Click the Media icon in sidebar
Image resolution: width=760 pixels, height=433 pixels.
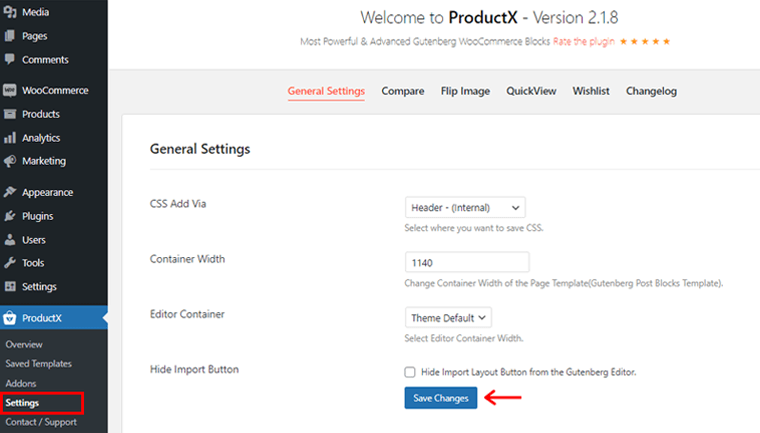[10, 12]
